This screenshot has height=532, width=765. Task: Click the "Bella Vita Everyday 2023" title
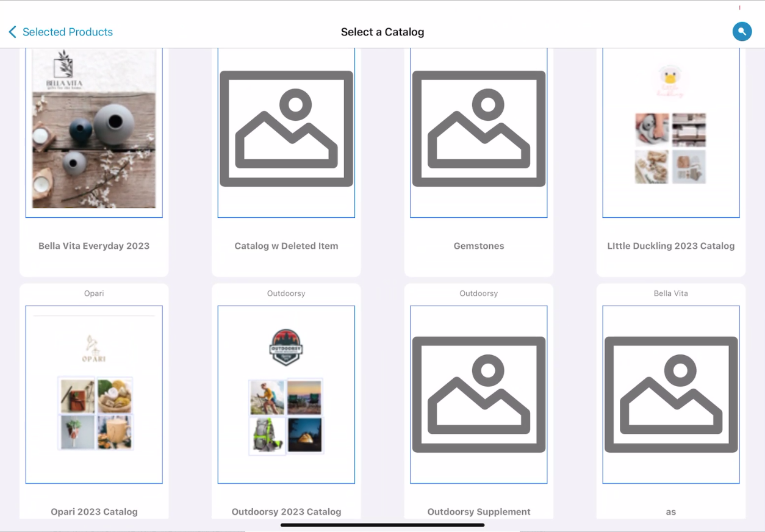point(94,246)
